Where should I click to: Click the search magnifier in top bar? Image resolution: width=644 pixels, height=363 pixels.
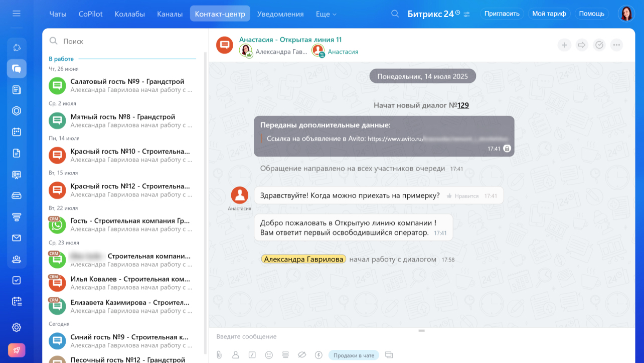(395, 14)
